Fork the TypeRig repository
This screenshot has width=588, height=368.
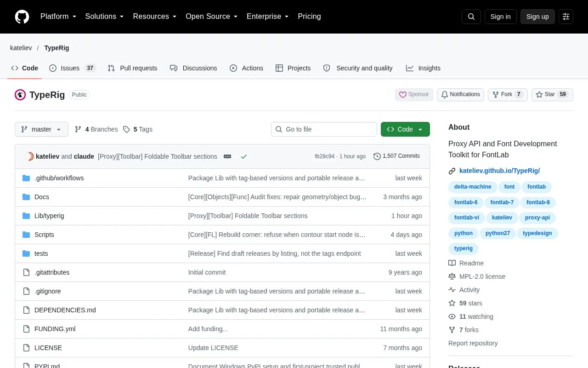(x=508, y=94)
